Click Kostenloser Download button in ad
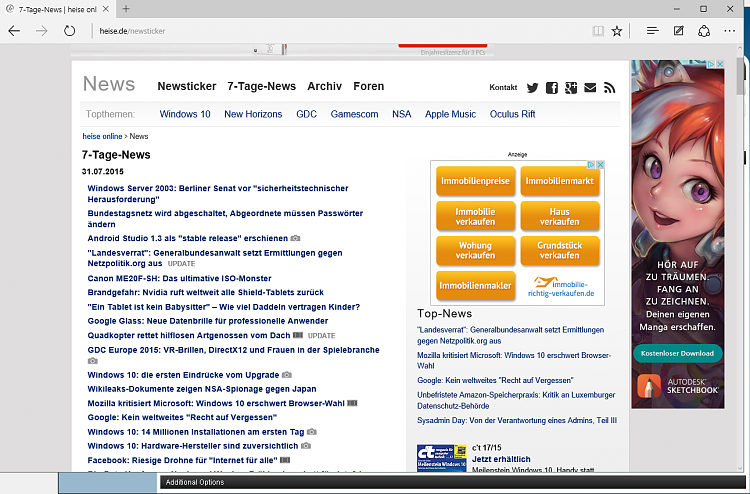750x494 pixels. [x=677, y=353]
